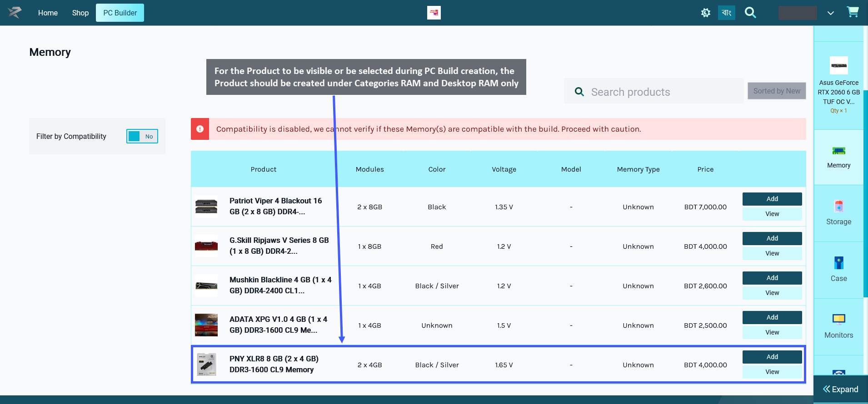Expand the component sidebar

point(841,389)
